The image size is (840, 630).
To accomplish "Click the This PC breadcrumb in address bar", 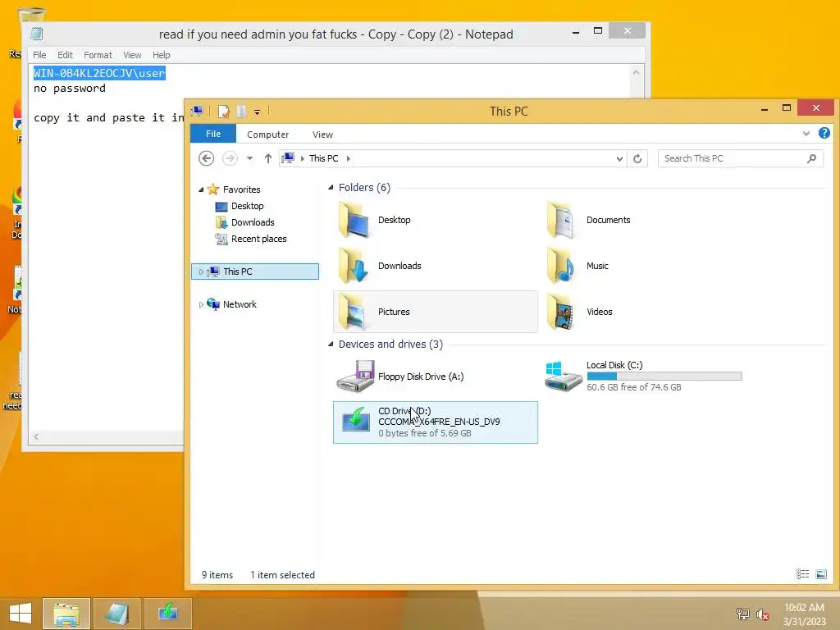I will point(323,158).
